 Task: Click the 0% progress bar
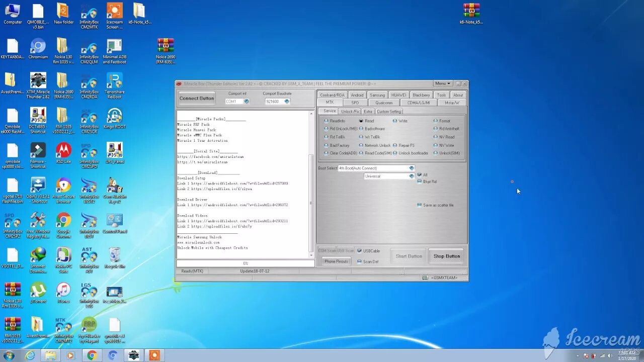click(246, 263)
